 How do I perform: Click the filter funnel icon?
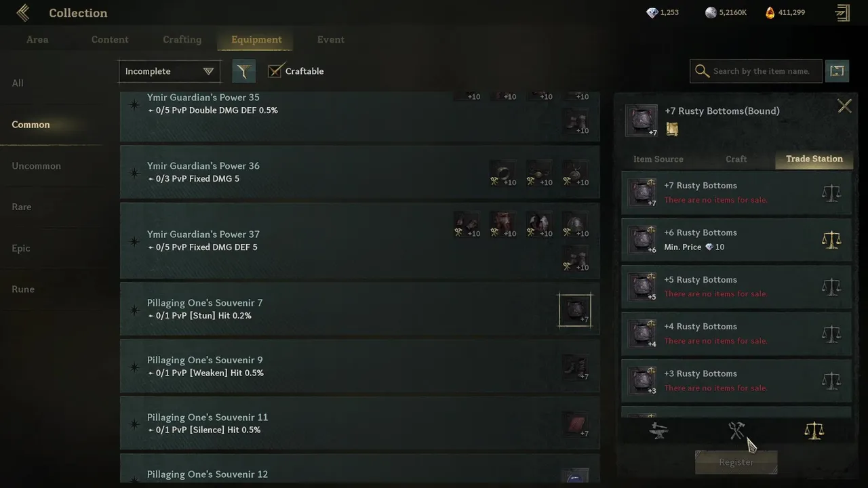pos(243,71)
